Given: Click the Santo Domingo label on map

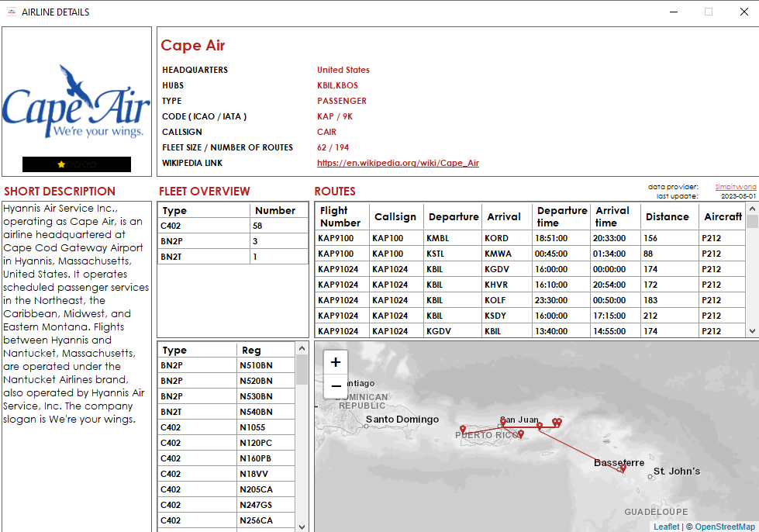Looking at the screenshot, I should click(x=402, y=420).
